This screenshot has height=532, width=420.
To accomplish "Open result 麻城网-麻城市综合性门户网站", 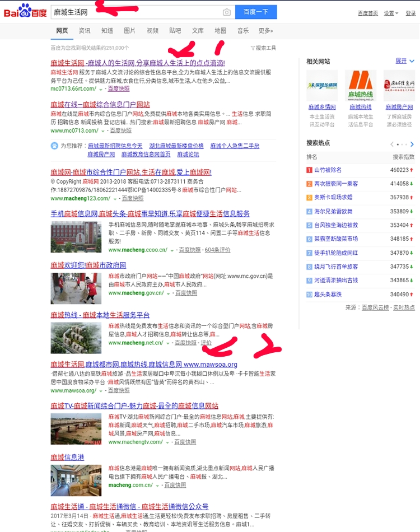I will (131, 172).
